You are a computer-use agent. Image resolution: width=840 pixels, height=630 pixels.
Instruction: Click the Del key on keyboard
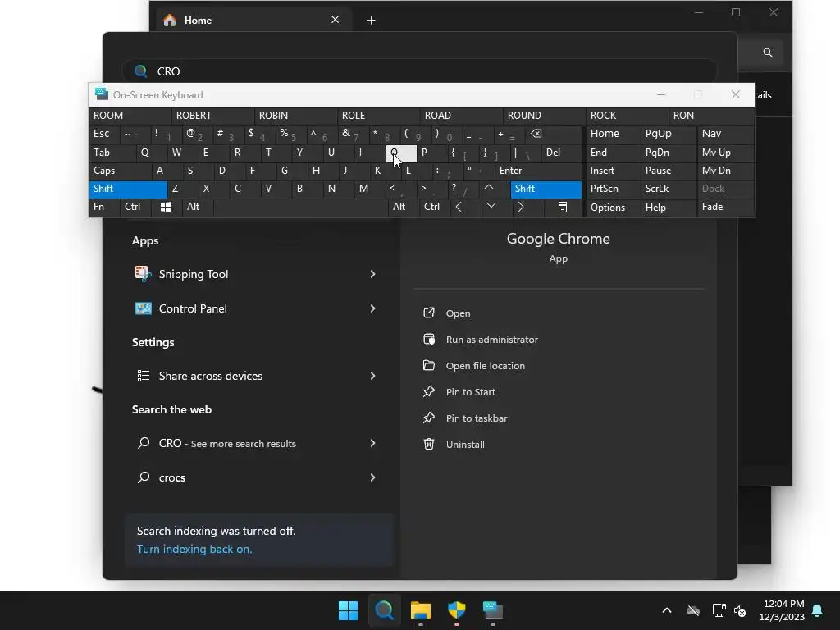[561, 152]
